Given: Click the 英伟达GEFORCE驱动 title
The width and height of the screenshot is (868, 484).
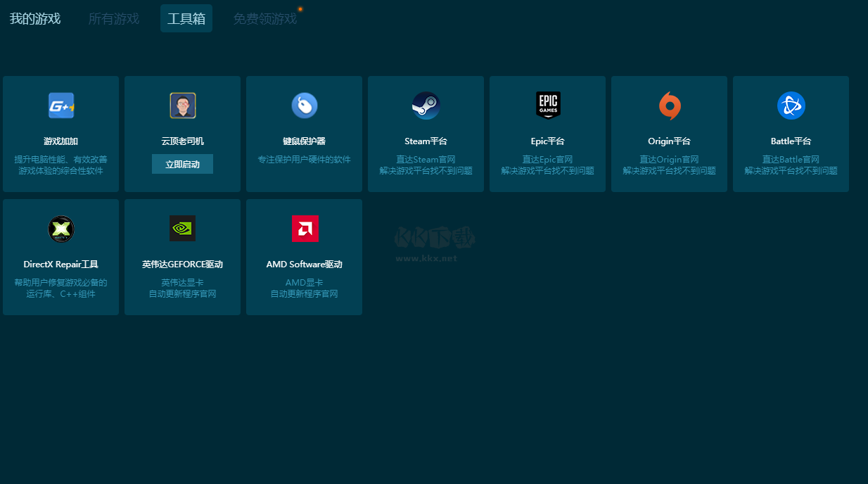Looking at the screenshot, I should tap(183, 265).
